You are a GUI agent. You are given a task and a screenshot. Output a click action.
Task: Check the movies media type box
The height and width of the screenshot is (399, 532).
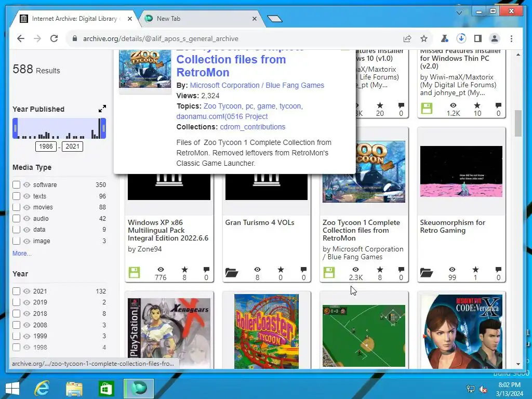16,207
